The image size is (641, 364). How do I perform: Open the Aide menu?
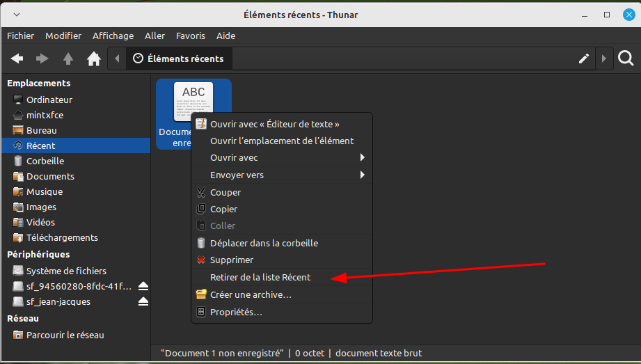point(225,36)
